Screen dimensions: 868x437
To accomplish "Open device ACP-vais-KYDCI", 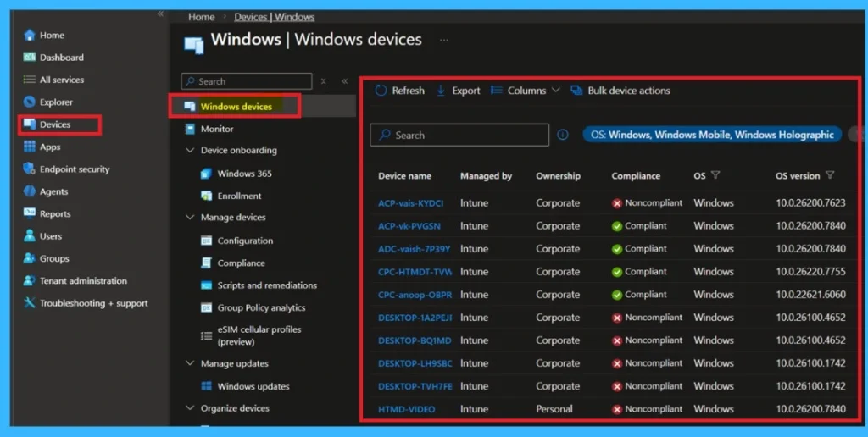I will click(411, 203).
